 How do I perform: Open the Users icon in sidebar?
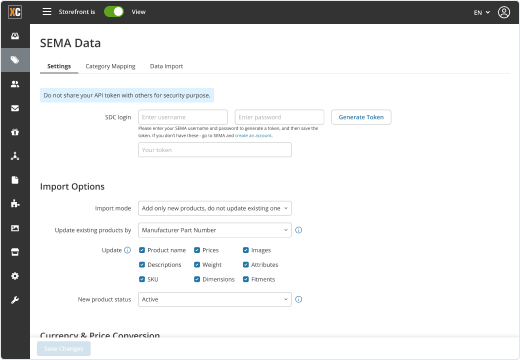[15, 84]
